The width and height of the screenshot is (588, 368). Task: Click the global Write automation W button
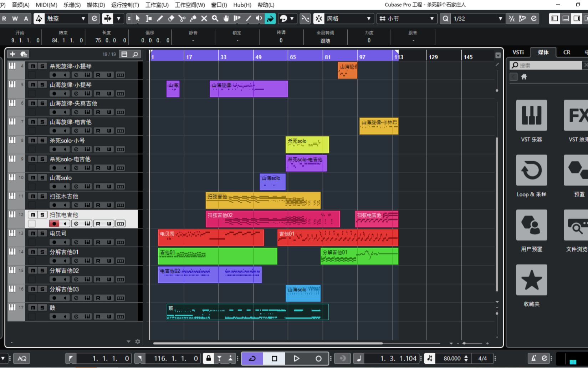pos(15,19)
